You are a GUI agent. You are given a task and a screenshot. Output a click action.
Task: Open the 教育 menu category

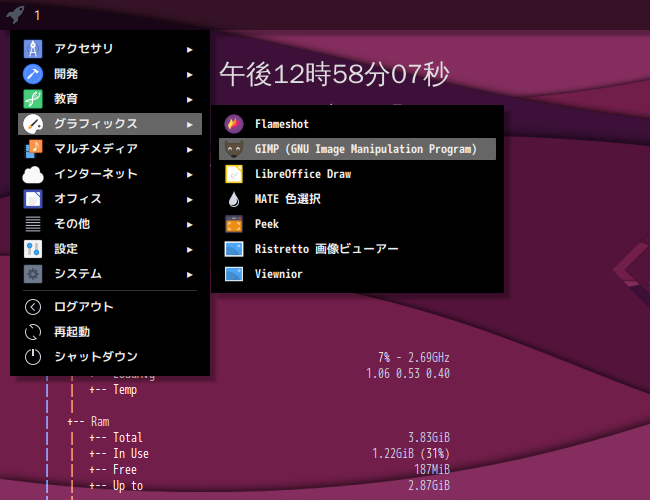pos(110,99)
